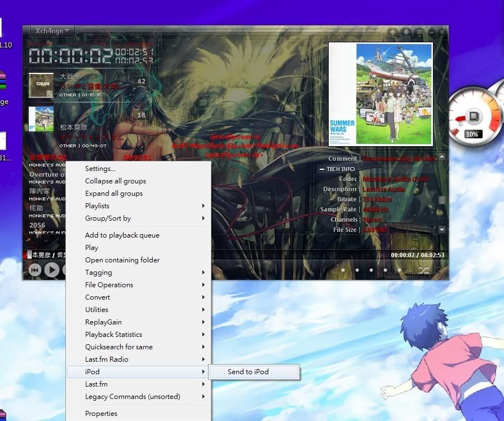The image size is (504, 421).
Task: Click the Sample Rate label
Action: (x=338, y=209)
